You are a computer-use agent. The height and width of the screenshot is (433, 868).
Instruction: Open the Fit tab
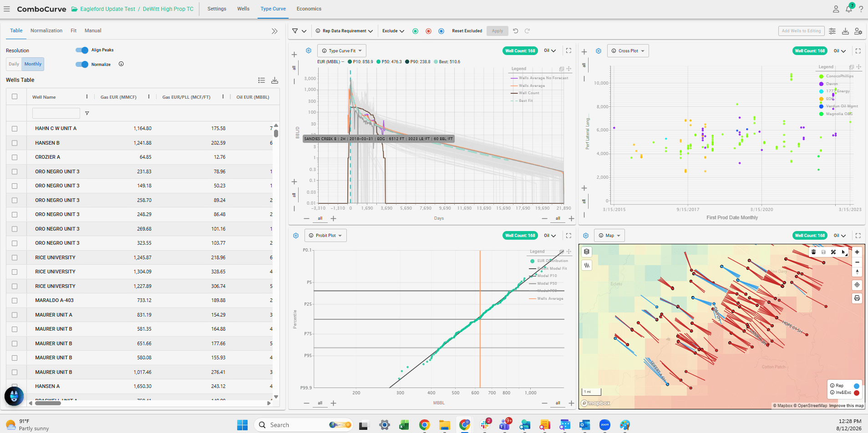(x=74, y=30)
